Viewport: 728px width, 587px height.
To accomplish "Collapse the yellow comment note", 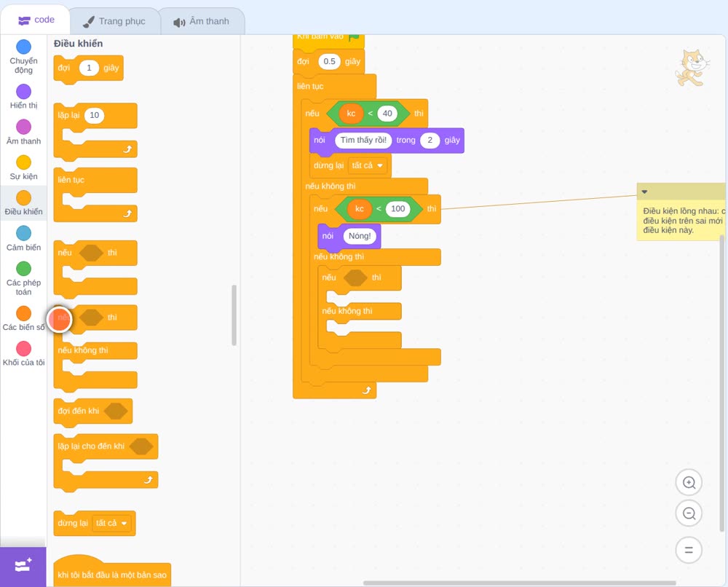I will click(x=644, y=192).
